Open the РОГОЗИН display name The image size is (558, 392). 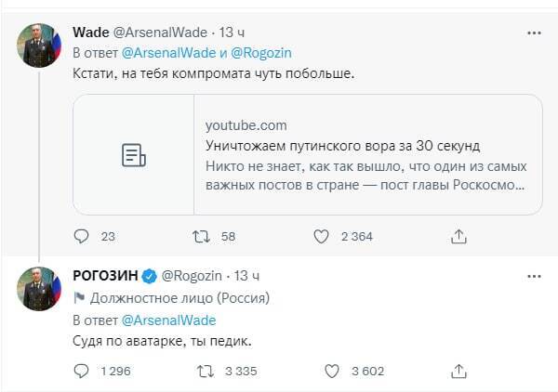105,276
